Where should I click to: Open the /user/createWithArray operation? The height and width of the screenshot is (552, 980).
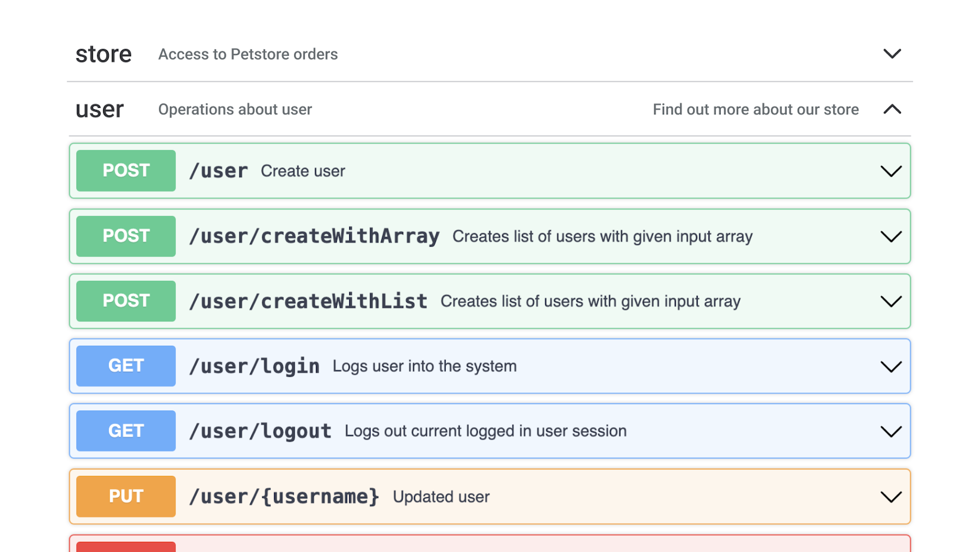click(x=891, y=236)
